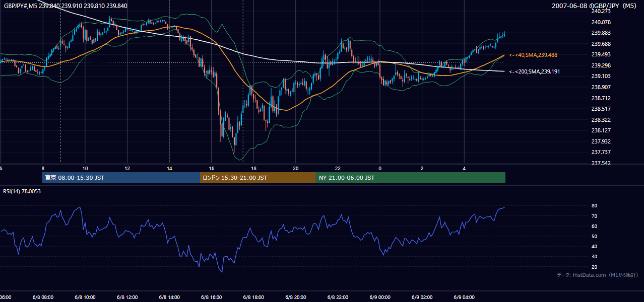Click the 6/9 04:00 time axis label
The width and height of the screenshot is (644, 302).
464,297
